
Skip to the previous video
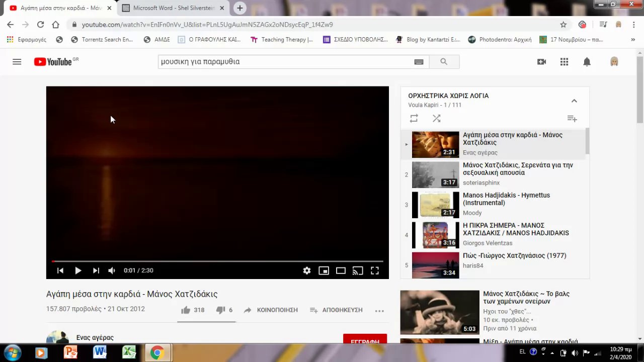60,270
